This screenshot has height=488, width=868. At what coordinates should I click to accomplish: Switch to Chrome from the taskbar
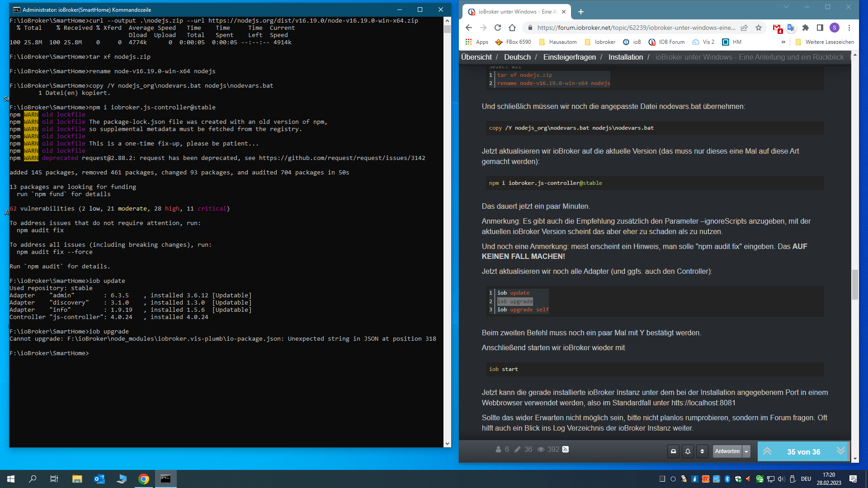click(x=144, y=479)
